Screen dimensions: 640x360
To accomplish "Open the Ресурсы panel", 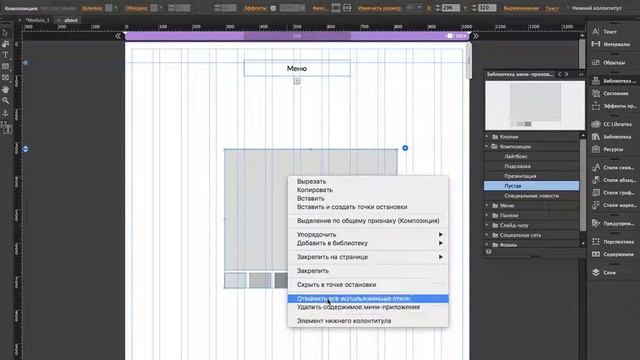I will click(x=608, y=149).
